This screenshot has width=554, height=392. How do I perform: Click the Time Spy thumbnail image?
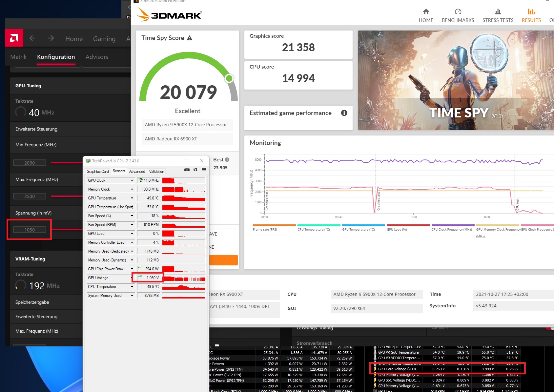coord(456,80)
